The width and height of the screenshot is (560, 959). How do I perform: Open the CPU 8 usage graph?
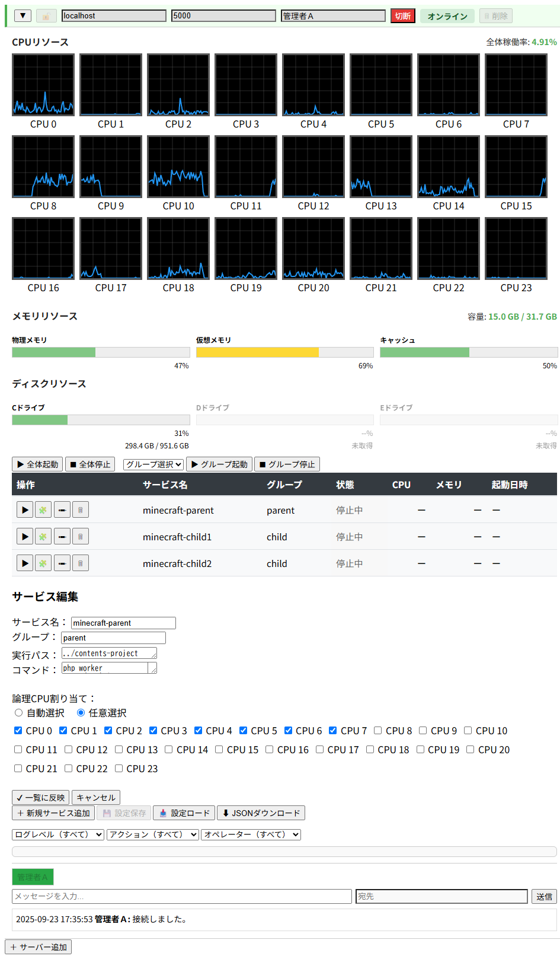pyautogui.click(x=43, y=167)
